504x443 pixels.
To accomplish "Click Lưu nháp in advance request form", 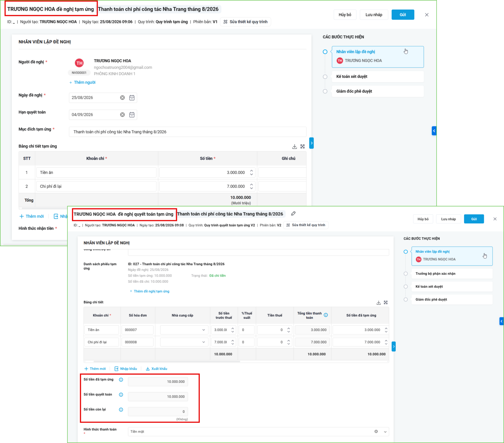I will coord(374,15).
